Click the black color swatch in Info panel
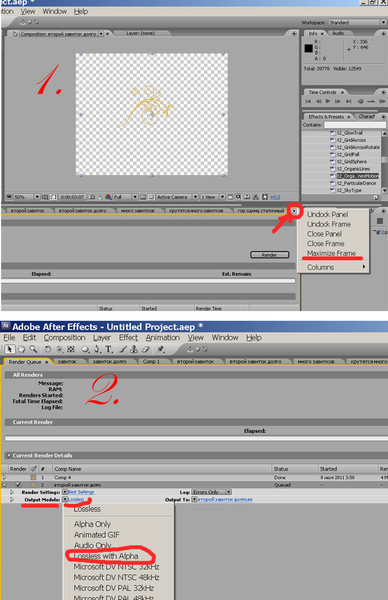This screenshot has width=388, height=600. (x=308, y=48)
